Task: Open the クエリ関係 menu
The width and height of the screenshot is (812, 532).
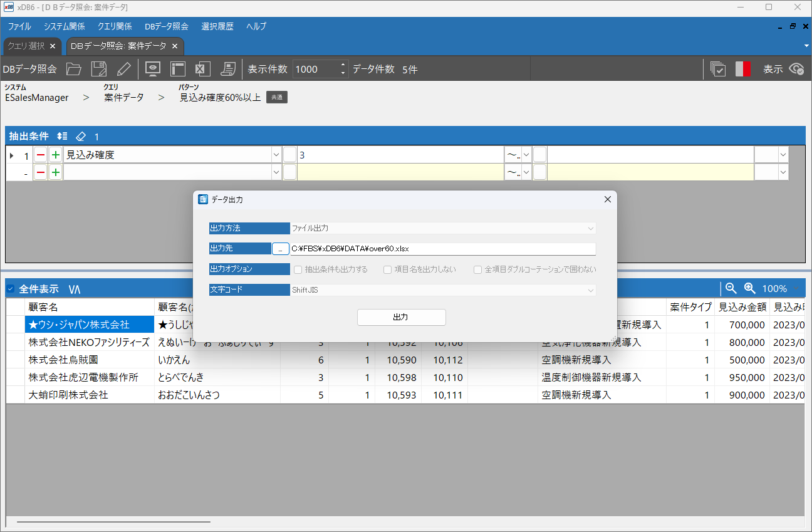Action: pos(115,26)
